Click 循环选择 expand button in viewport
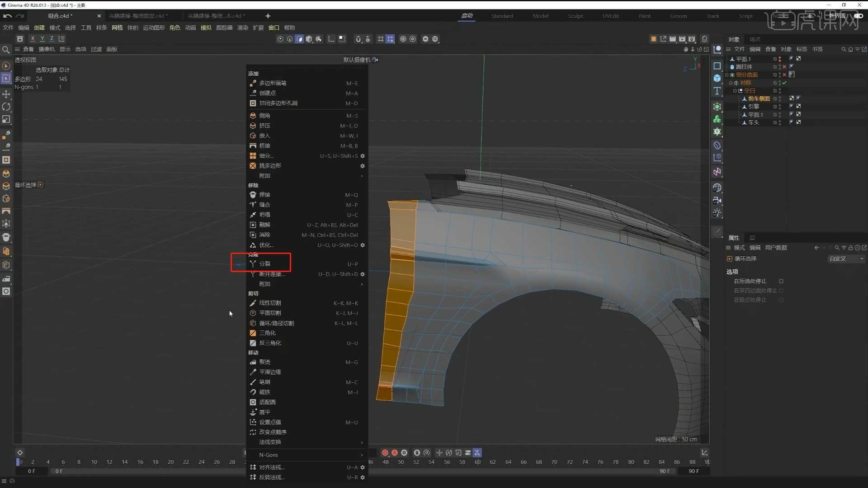The height and width of the screenshot is (488, 868). [41, 185]
